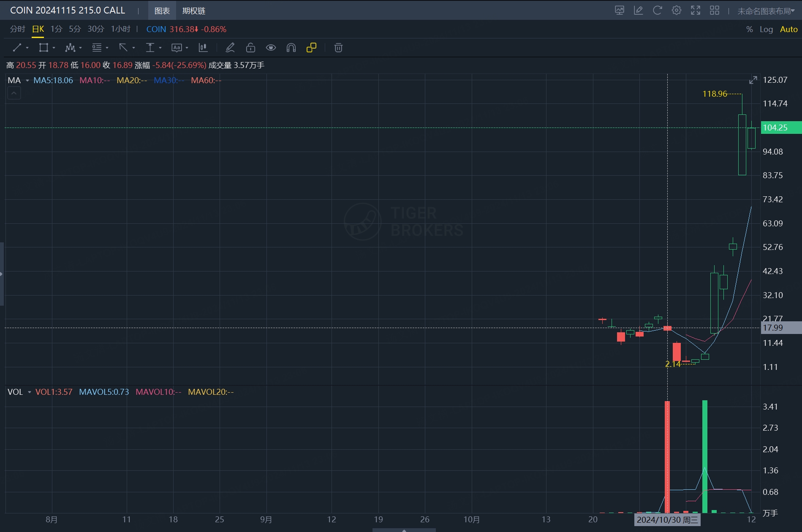
Task: Click the MA60 indicator label
Action: 206,80
